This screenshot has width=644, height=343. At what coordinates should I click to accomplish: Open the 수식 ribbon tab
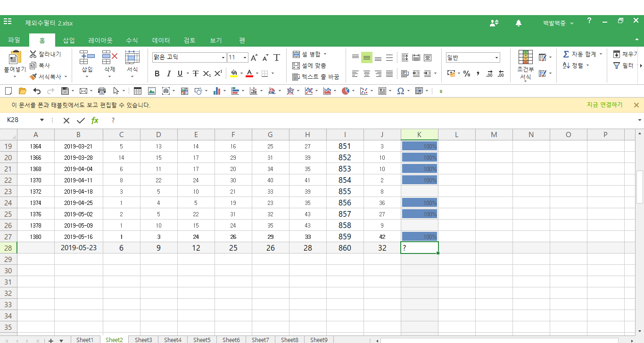click(x=132, y=41)
